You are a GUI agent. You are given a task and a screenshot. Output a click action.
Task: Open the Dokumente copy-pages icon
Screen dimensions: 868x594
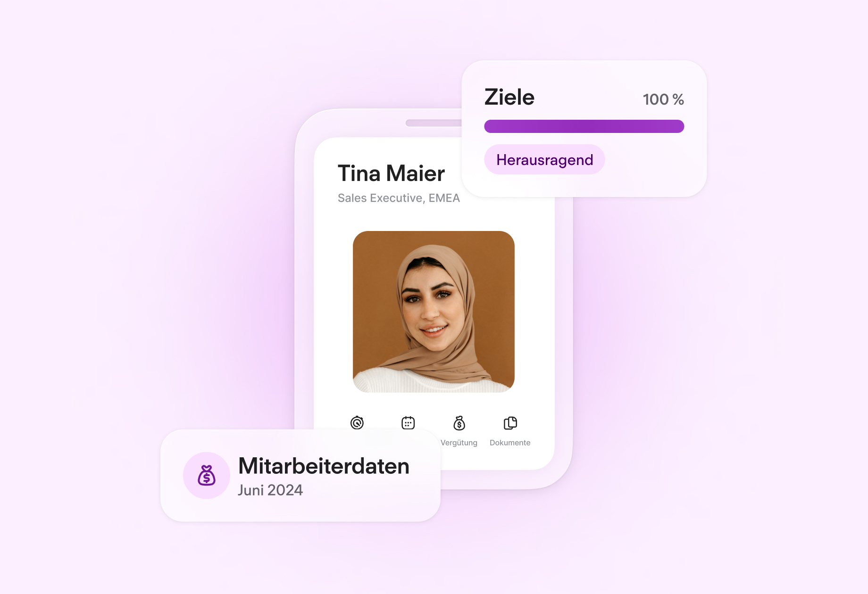(510, 423)
